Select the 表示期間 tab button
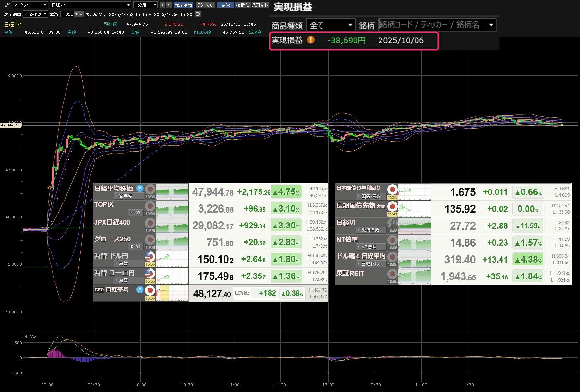The image size is (580, 392). click(x=183, y=5)
